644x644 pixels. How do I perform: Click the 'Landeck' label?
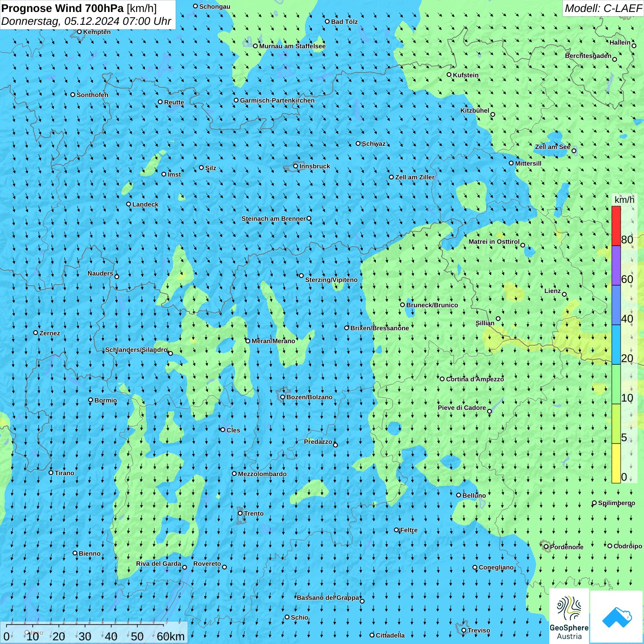(145, 204)
